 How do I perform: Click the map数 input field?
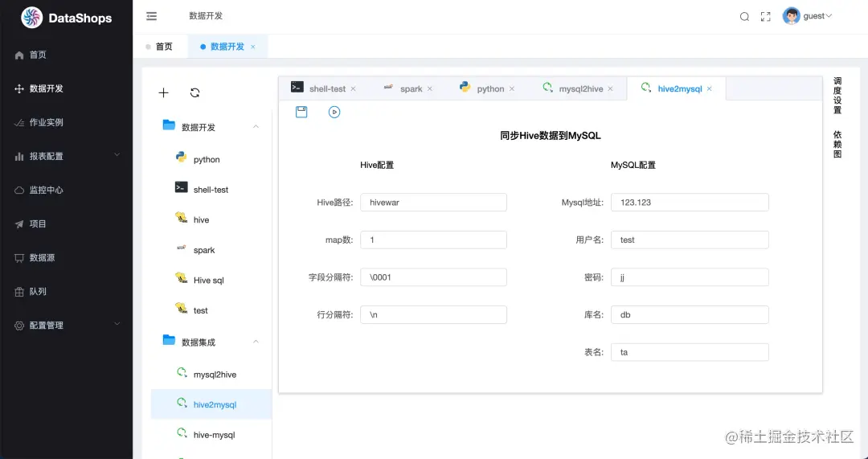click(x=433, y=240)
